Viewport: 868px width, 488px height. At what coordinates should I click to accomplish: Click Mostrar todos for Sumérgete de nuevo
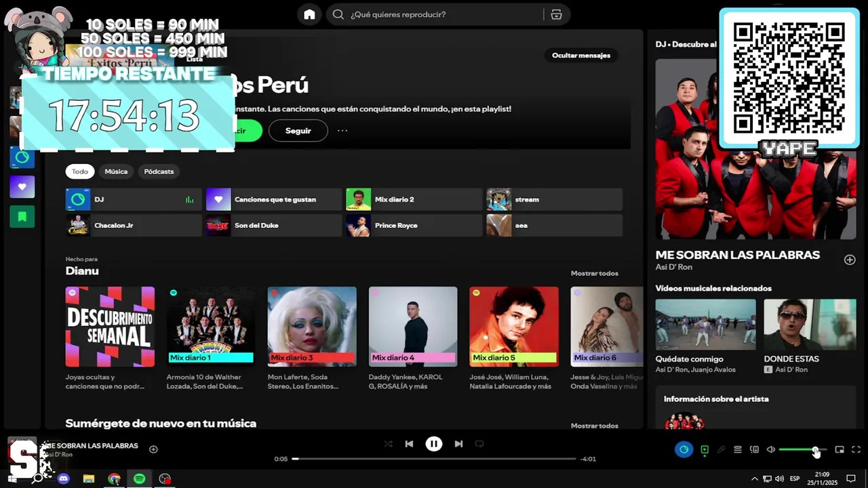pos(595,426)
